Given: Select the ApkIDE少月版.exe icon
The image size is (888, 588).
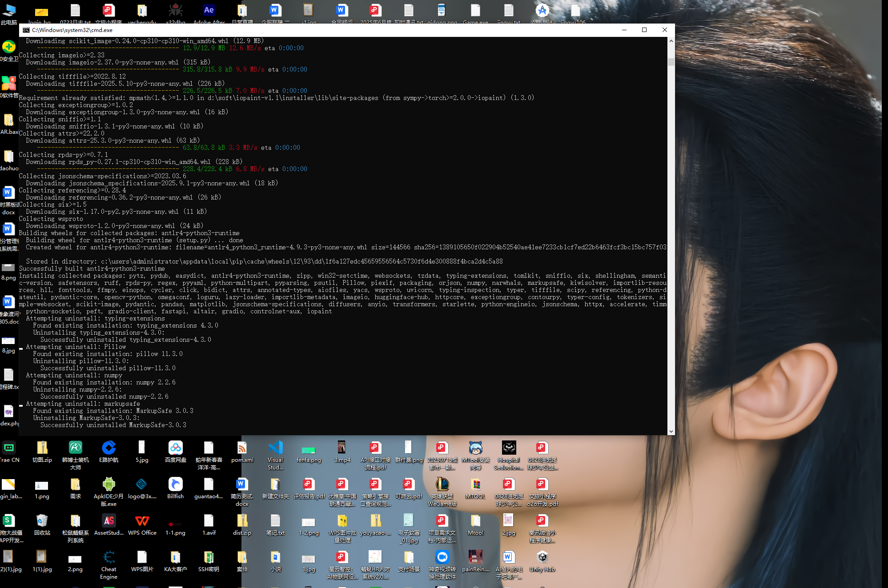Looking at the screenshot, I should 108,484.
